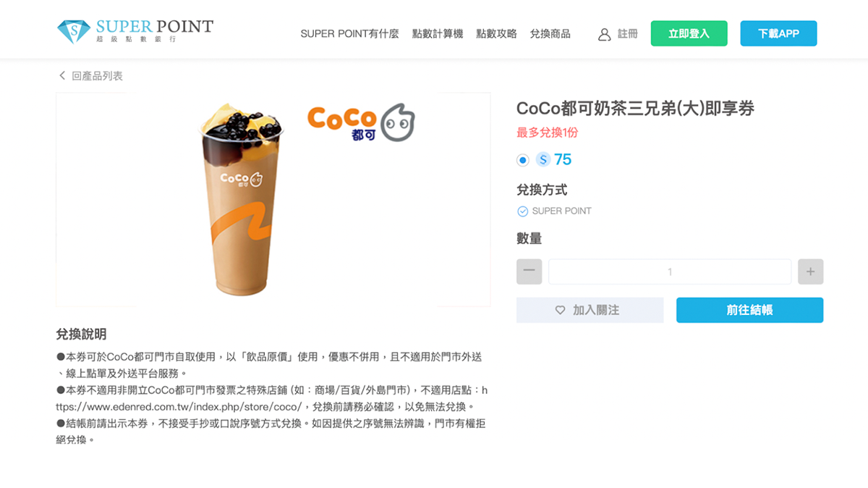Select the 75 points radio button

523,160
